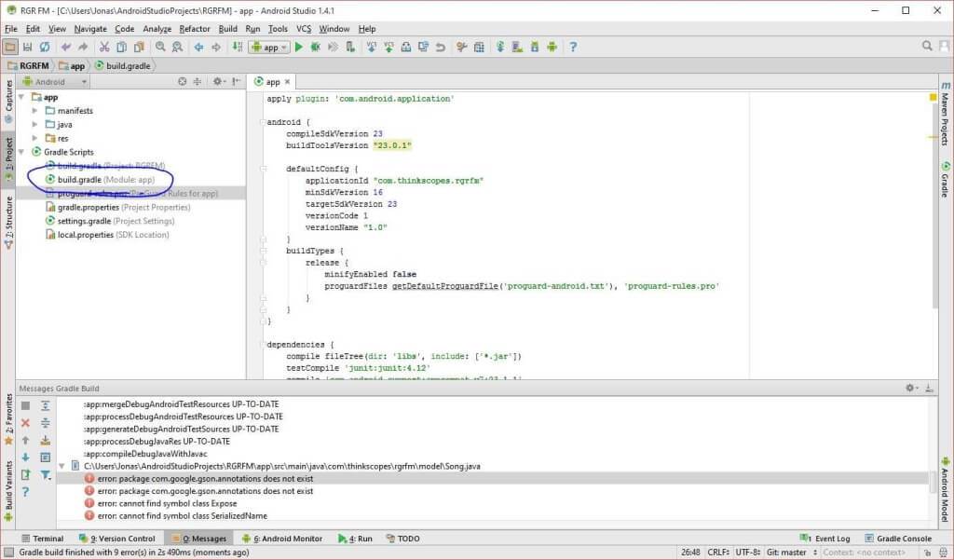Open the Event Log tool window
This screenshot has width=954, height=560.
(825, 539)
